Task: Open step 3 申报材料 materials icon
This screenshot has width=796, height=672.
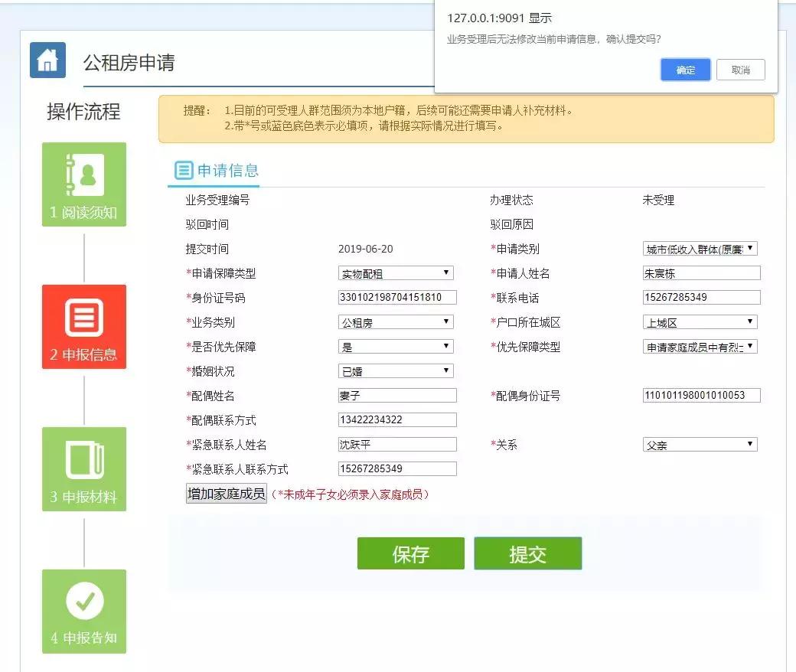Action: coord(84,458)
